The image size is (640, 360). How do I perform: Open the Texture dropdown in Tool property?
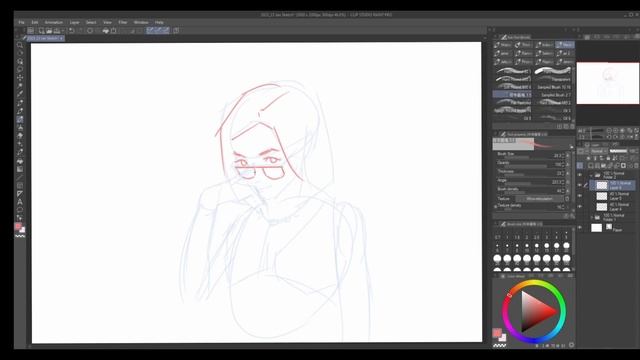[539, 199]
